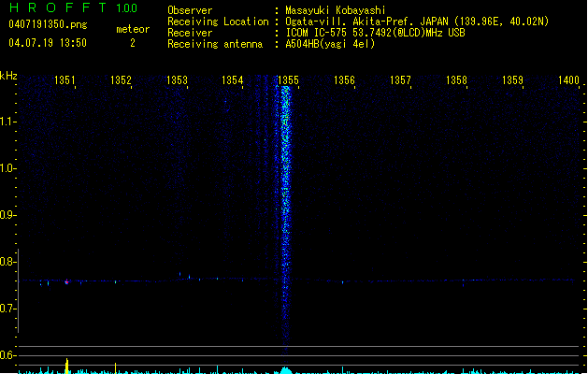The width and height of the screenshot is (588, 374).
Task: Click the 1352 time axis marker
Action: coord(121,79)
